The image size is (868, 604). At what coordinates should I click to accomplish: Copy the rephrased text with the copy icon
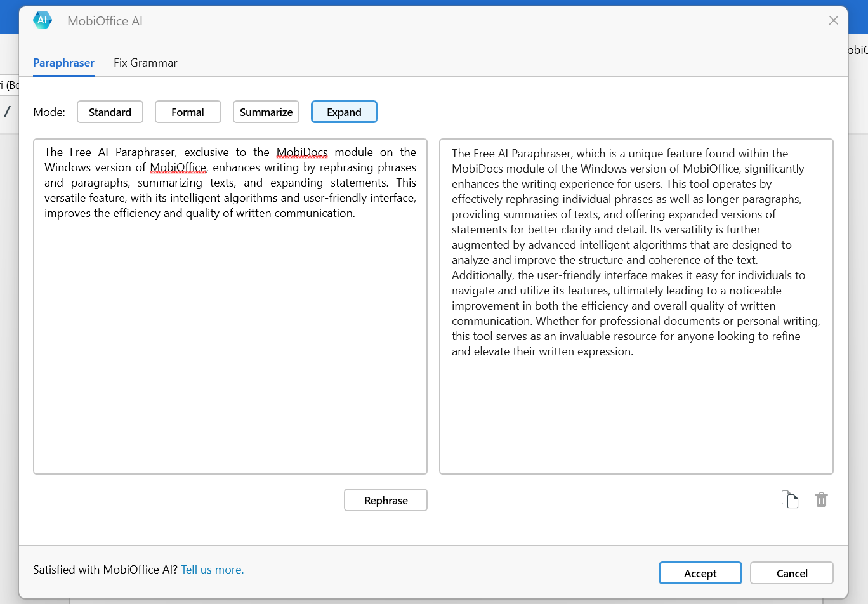tap(789, 500)
